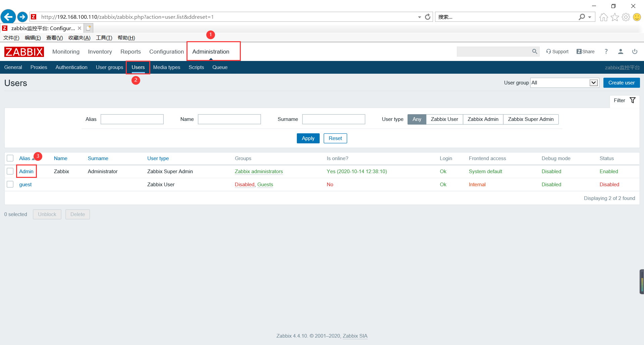
Task: Sort by the Name column header
Action: 60,158
